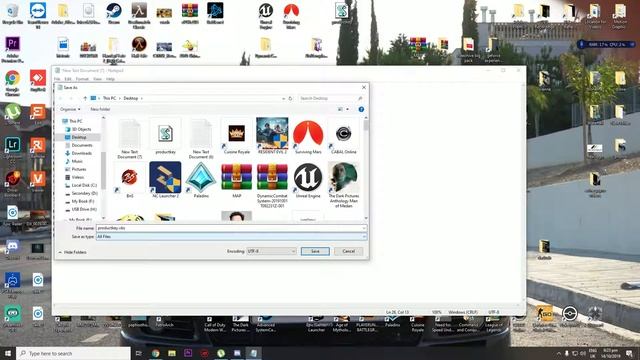Select the Surviving Mars shortcut in dialog
The image size is (640, 360).
click(x=308, y=137)
